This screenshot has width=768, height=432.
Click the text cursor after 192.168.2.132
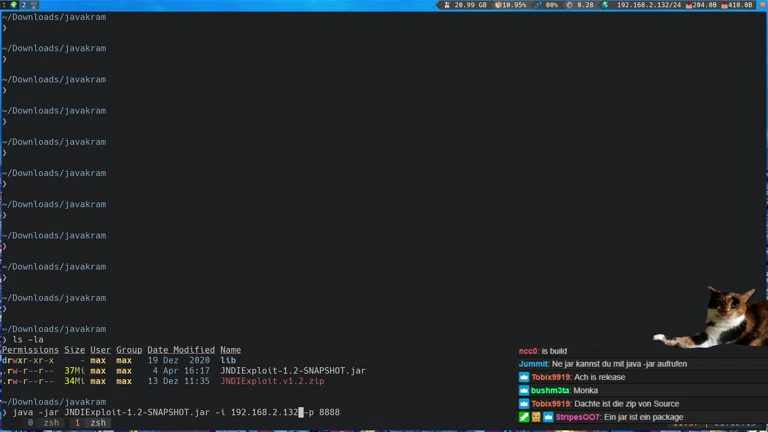pyautogui.click(x=301, y=412)
